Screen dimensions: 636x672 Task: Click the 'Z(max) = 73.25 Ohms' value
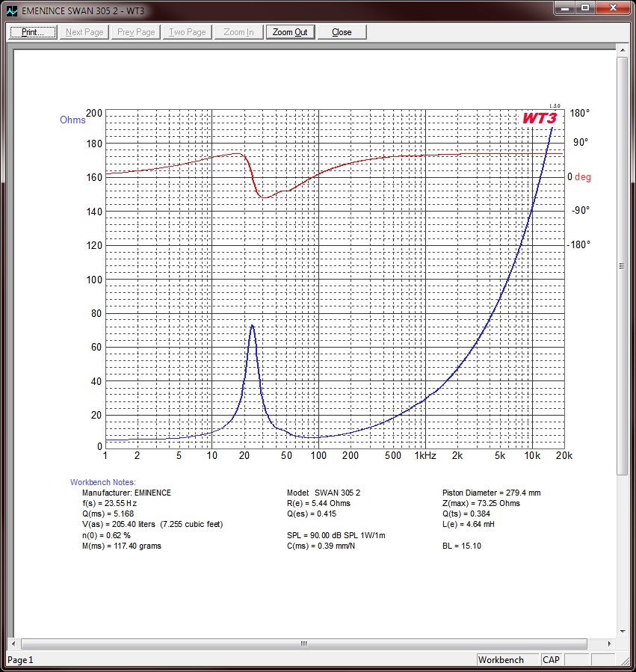481,503
